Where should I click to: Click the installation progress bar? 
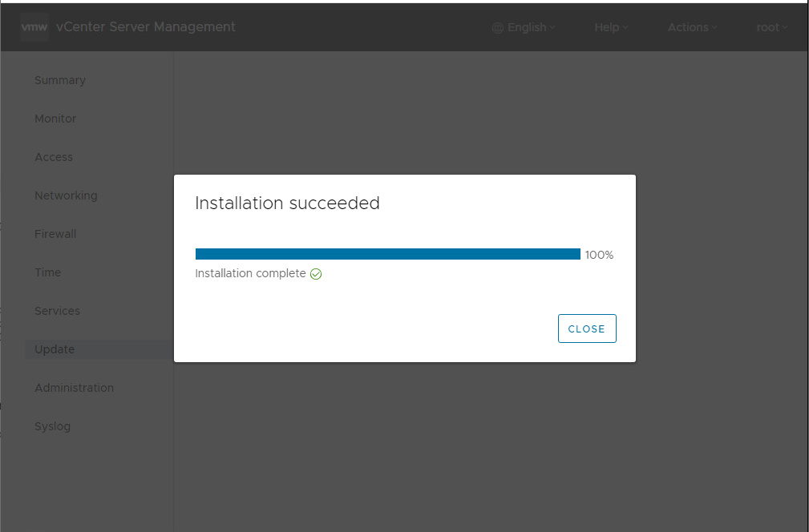(388, 254)
